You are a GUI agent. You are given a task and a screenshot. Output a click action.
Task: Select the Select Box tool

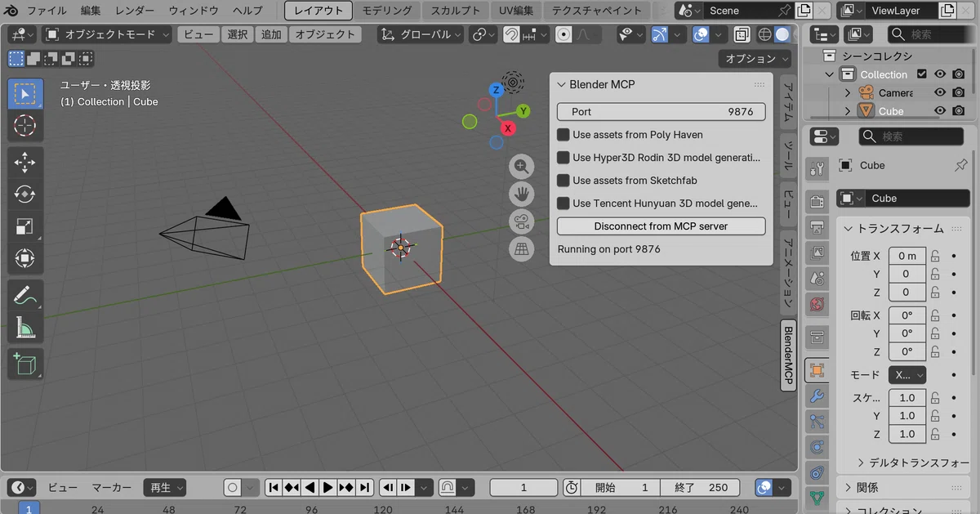[x=25, y=94]
